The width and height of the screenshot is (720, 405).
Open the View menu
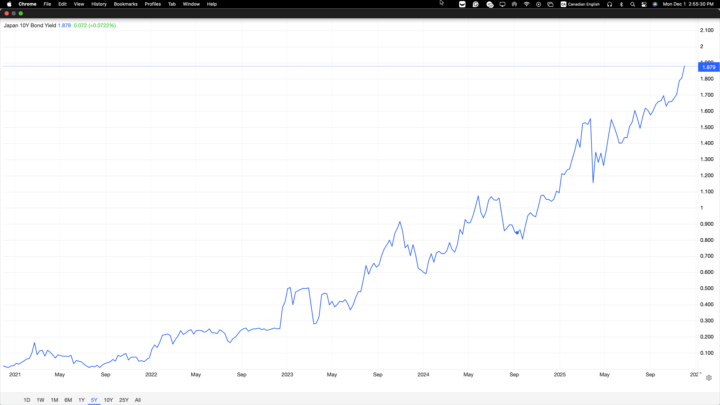point(79,4)
